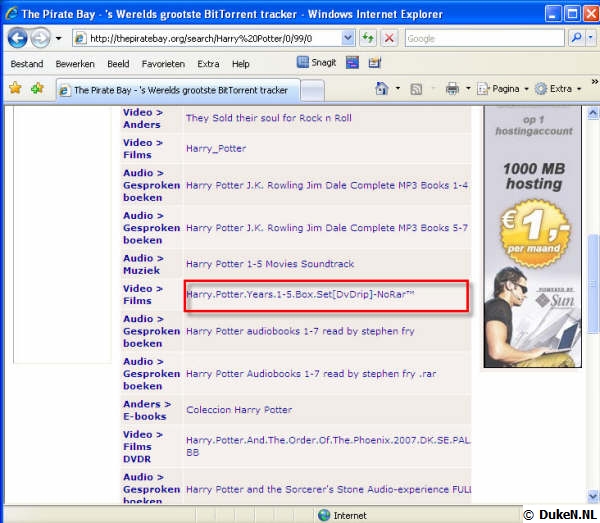Viewport: 600px width, 523px height.
Task: Open the Favorieten menu
Action: pos(163,64)
